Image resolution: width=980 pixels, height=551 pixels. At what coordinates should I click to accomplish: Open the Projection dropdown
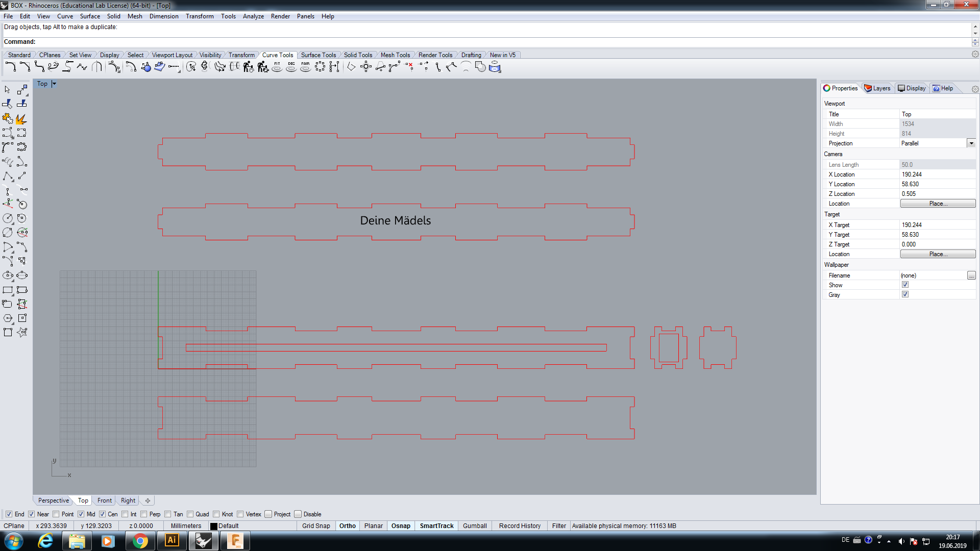tap(971, 143)
